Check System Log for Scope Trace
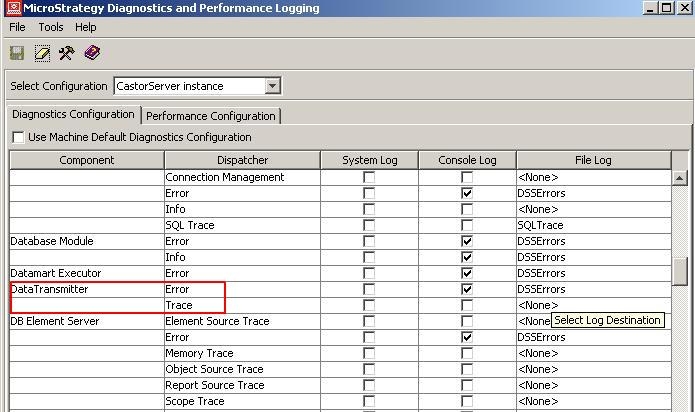695x412 pixels. pyautogui.click(x=369, y=401)
